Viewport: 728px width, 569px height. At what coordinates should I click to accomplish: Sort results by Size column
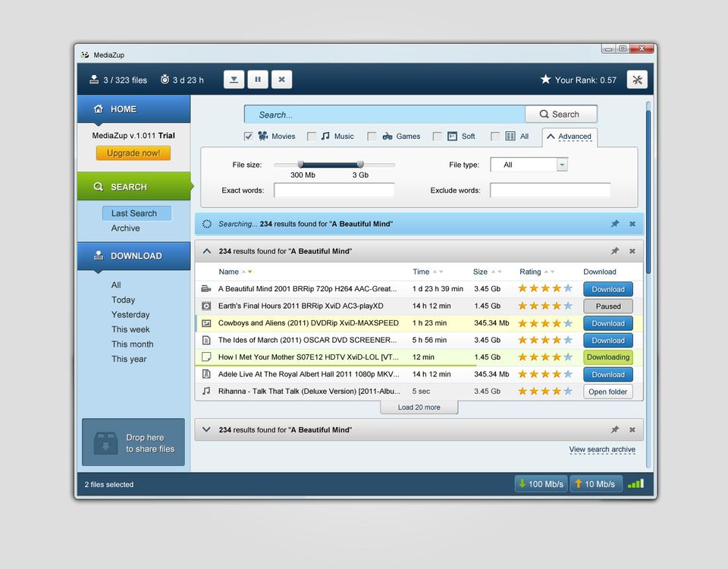pyautogui.click(x=487, y=272)
